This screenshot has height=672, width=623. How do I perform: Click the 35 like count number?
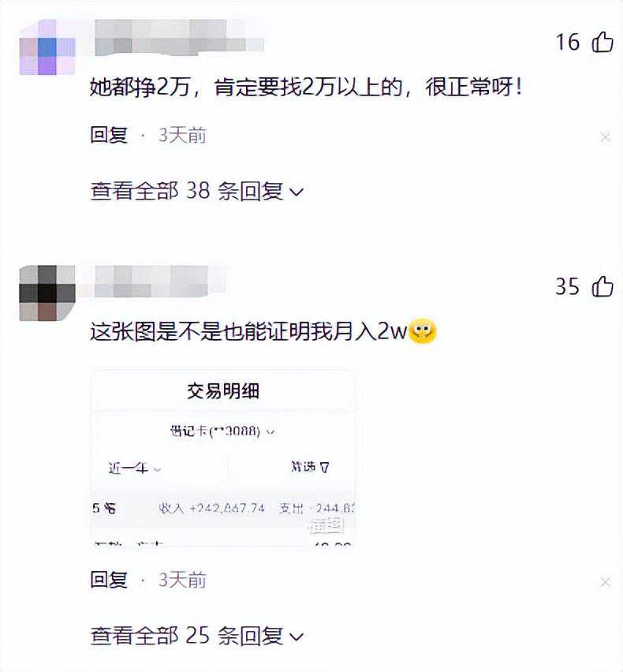point(568,286)
